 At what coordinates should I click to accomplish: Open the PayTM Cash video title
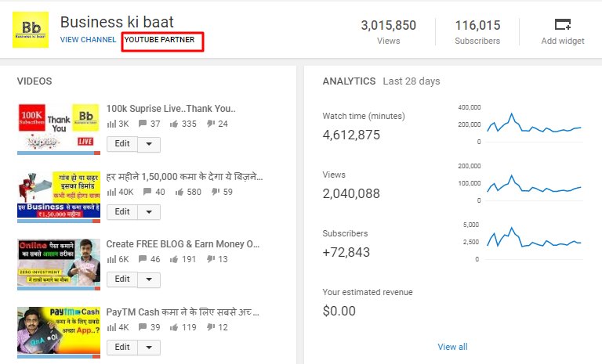pyautogui.click(x=183, y=312)
